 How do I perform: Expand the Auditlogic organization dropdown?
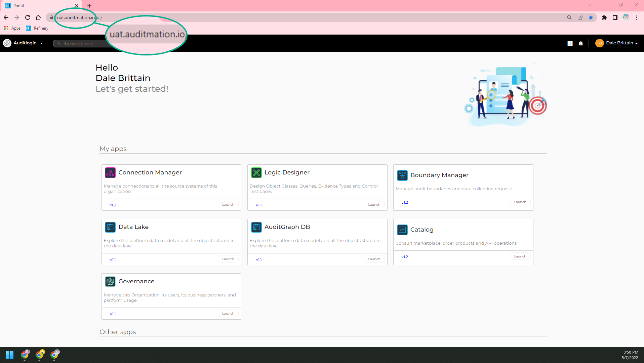(41, 43)
